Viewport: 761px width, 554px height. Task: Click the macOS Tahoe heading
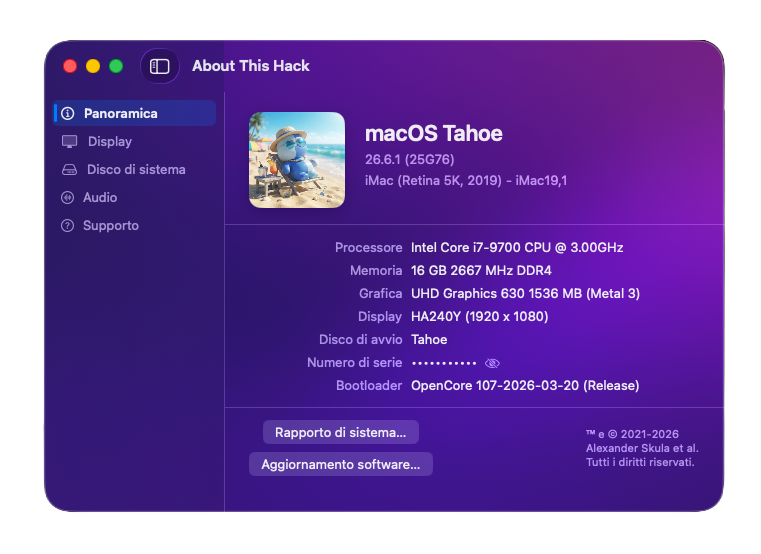coord(433,134)
